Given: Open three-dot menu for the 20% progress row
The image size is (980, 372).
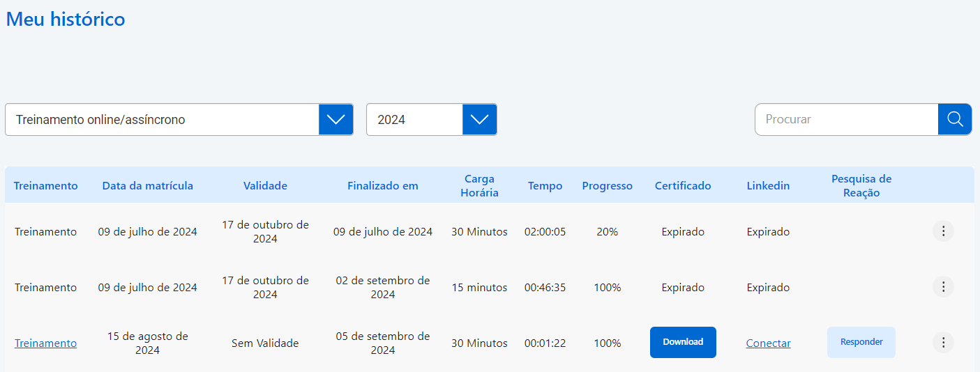Looking at the screenshot, I should 943,231.
